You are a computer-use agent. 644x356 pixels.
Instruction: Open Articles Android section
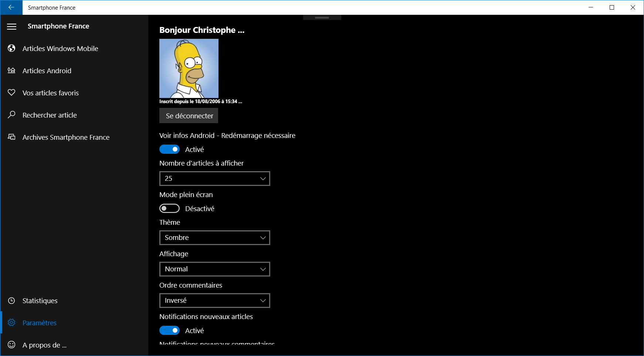coord(74,71)
